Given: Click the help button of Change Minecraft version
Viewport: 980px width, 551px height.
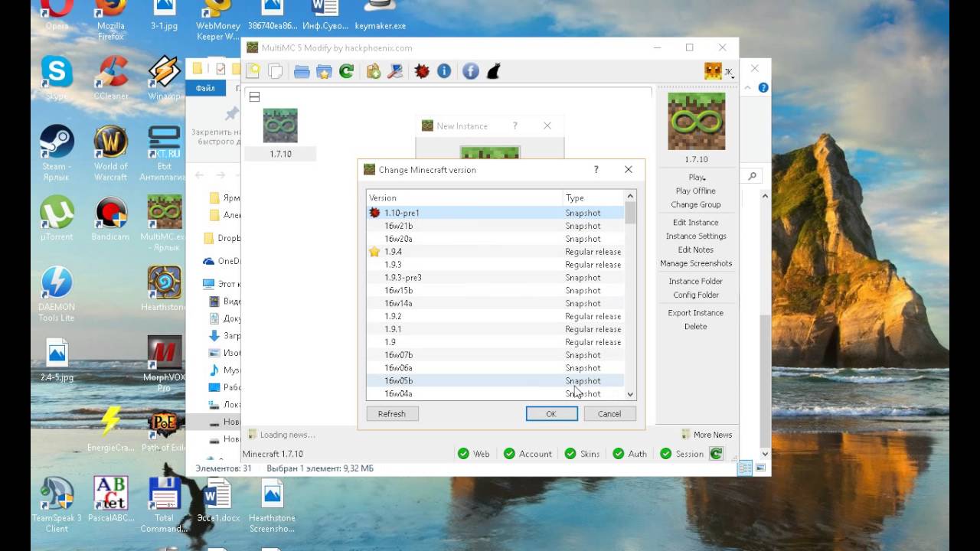Looking at the screenshot, I should [x=596, y=170].
